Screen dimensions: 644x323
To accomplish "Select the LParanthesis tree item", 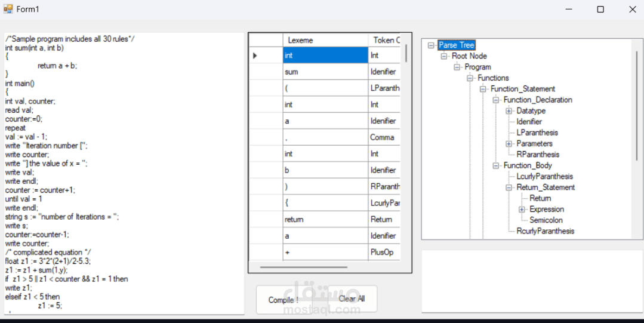I will point(537,133).
